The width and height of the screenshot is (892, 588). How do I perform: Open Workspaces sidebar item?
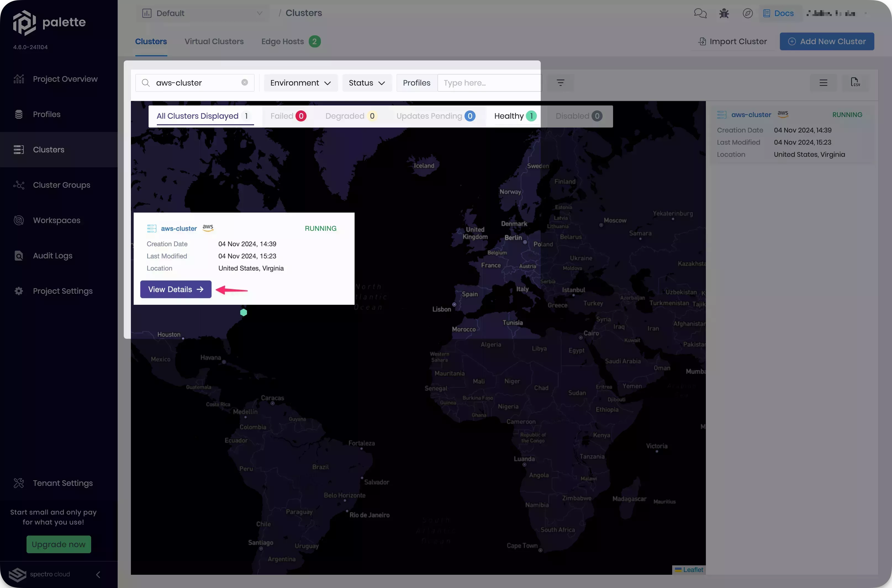(59, 220)
